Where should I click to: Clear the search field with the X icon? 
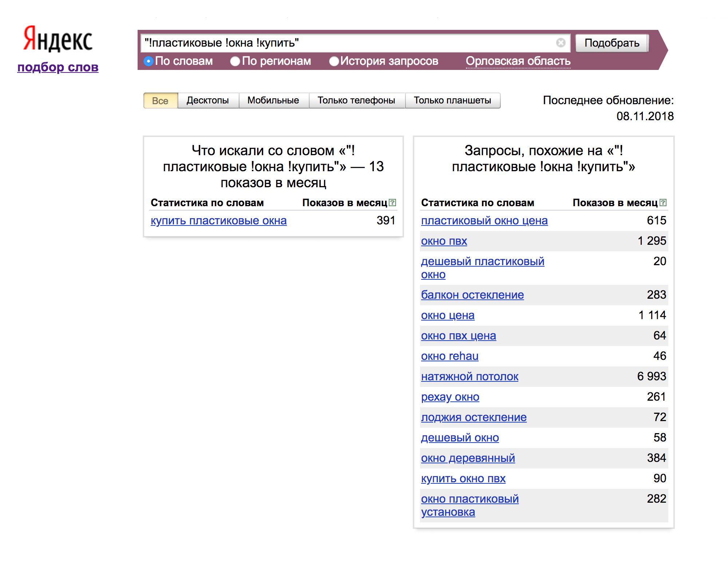click(x=561, y=43)
